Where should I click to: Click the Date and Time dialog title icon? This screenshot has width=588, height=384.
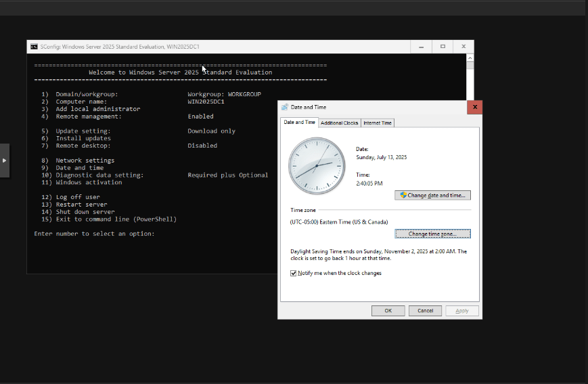tap(285, 107)
